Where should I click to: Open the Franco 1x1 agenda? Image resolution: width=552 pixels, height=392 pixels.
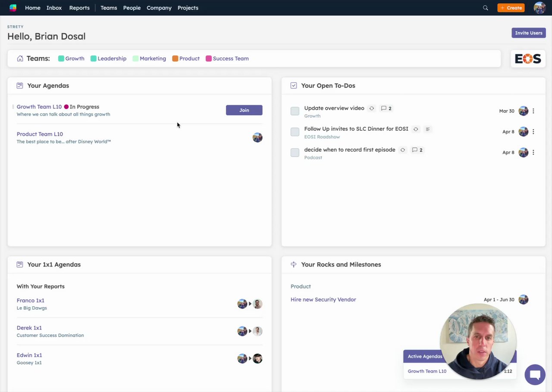(x=31, y=301)
